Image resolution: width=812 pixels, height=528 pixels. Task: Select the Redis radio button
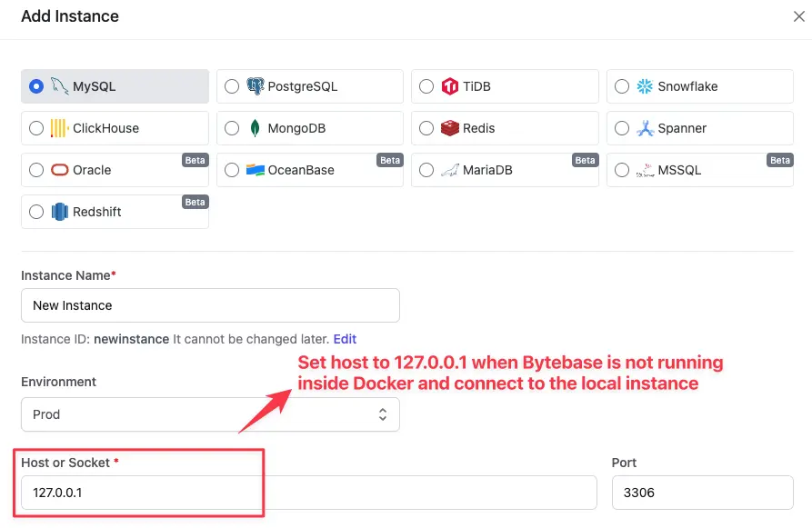[426, 128]
